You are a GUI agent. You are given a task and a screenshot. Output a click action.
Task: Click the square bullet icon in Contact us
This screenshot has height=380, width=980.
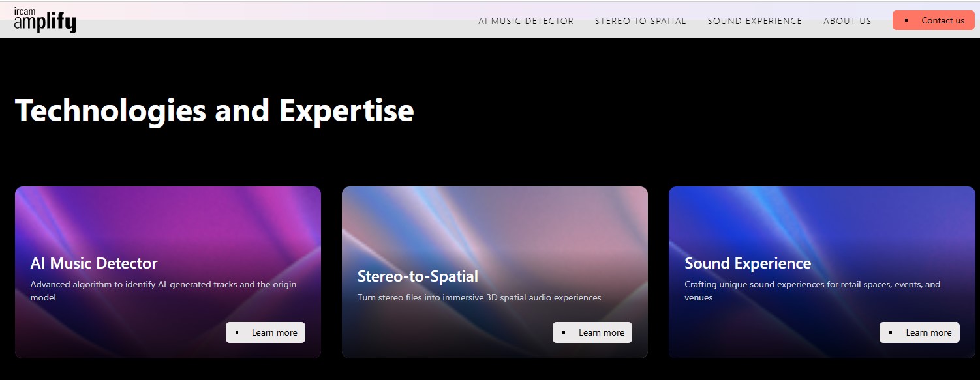click(906, 20)
